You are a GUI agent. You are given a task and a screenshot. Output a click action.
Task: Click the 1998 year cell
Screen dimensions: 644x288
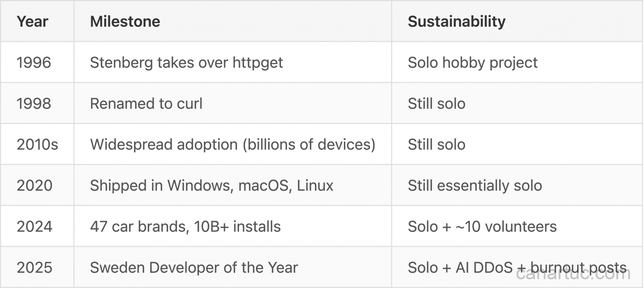click(34, 103)
